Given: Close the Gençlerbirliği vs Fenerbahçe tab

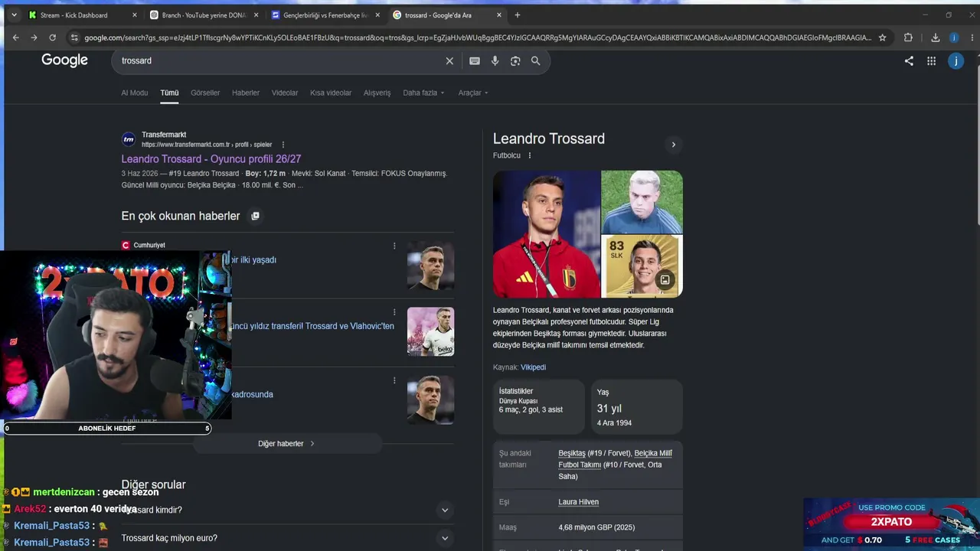Looking at the screenshot, I should (377, 15).
